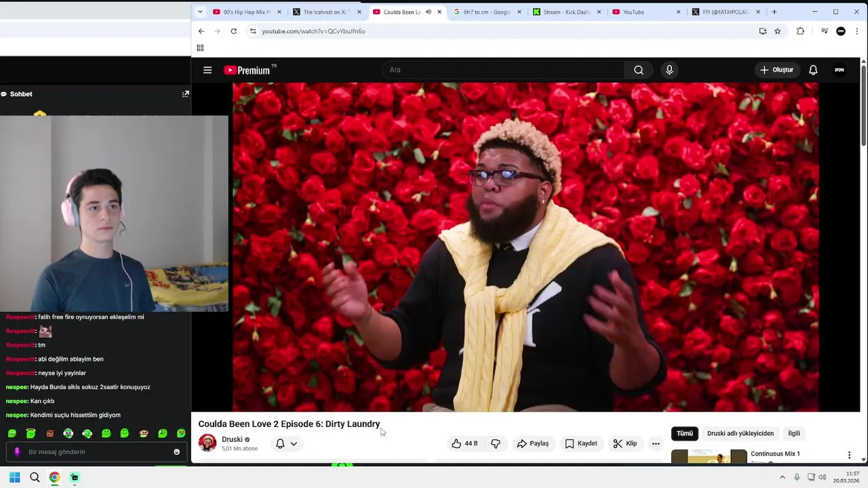The image size is (868, 488).
Task: Install app icon in address bar
Action: pos(763,31)
